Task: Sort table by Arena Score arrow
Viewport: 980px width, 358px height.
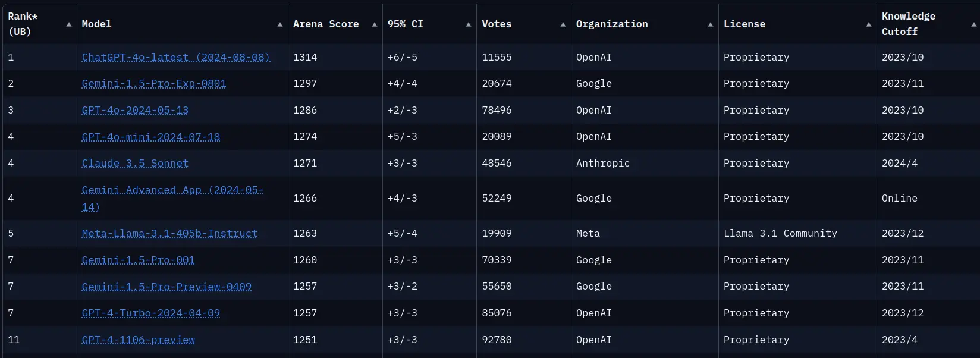Action: click(x=375, y=24)
